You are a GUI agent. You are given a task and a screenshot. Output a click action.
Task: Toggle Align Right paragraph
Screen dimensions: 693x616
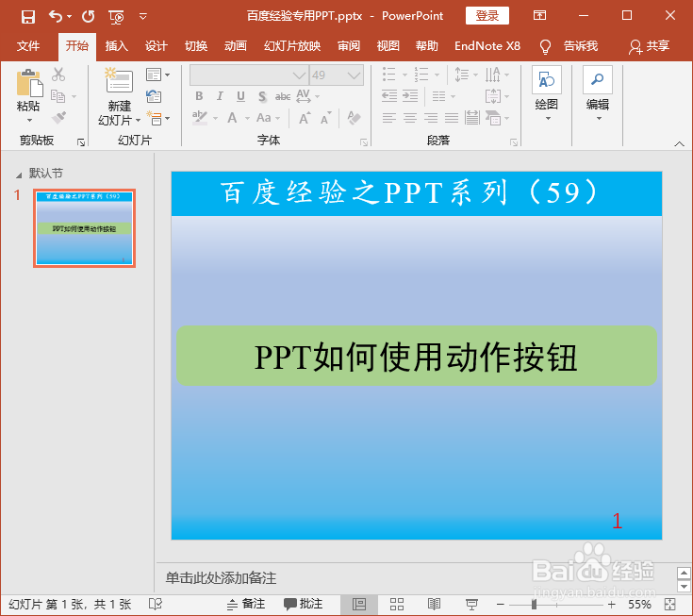pos(431,118)
